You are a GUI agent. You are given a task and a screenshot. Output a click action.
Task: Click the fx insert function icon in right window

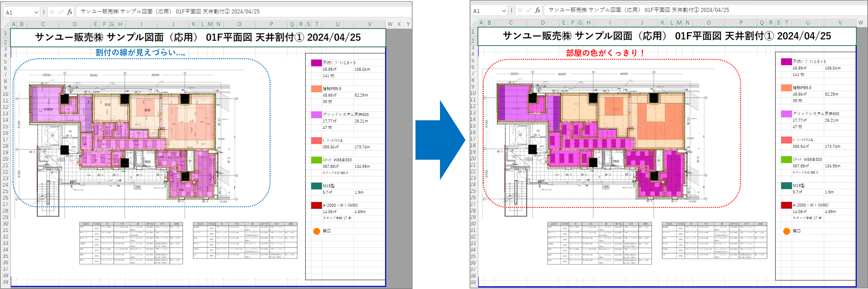pyautogui.click(x=538, y=10)
